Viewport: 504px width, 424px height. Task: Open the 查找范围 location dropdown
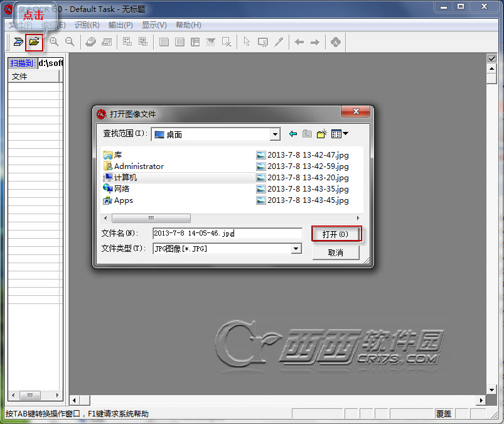point(275,134)
